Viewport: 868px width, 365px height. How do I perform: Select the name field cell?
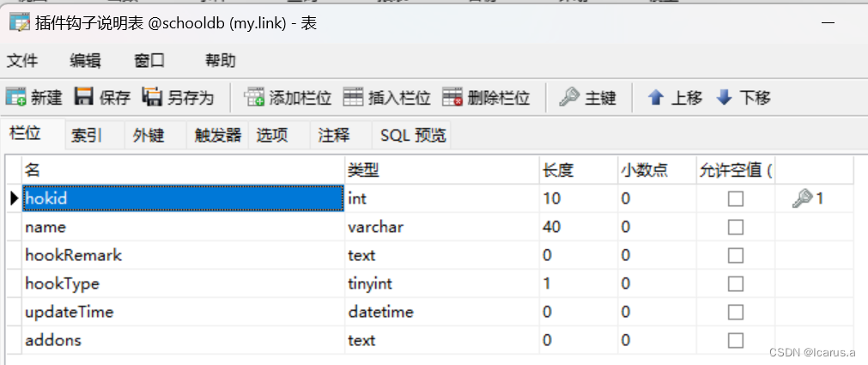[x=183, y=227]
